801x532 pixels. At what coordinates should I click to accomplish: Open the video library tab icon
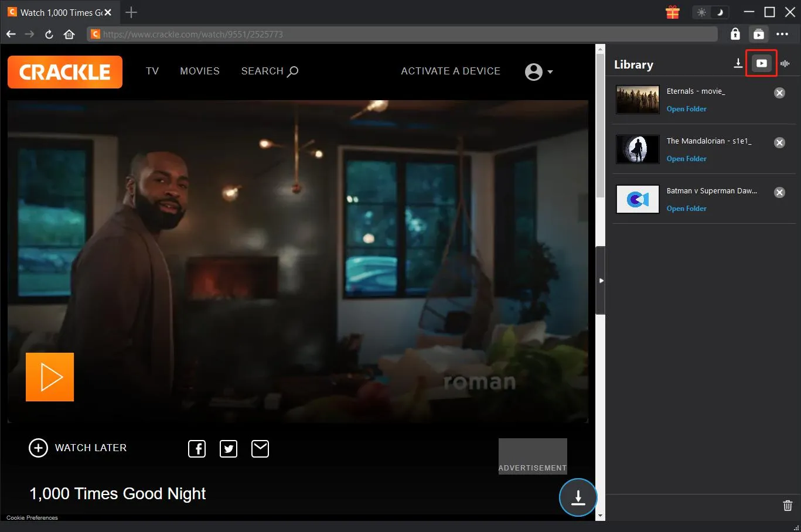click(761, 63)
